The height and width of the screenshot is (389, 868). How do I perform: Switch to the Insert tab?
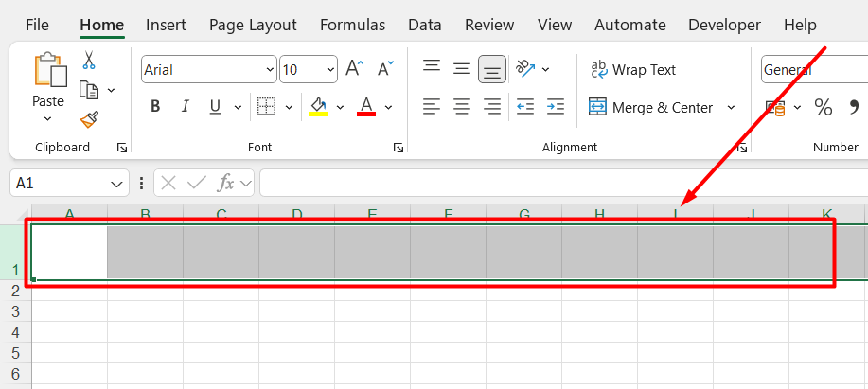pos(166,25)
